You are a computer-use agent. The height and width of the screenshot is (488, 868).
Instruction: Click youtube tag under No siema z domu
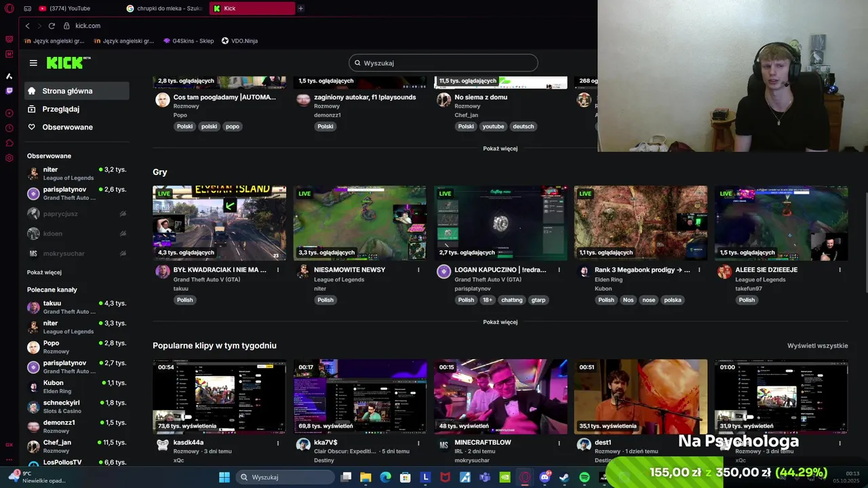(x=493, y=126)
